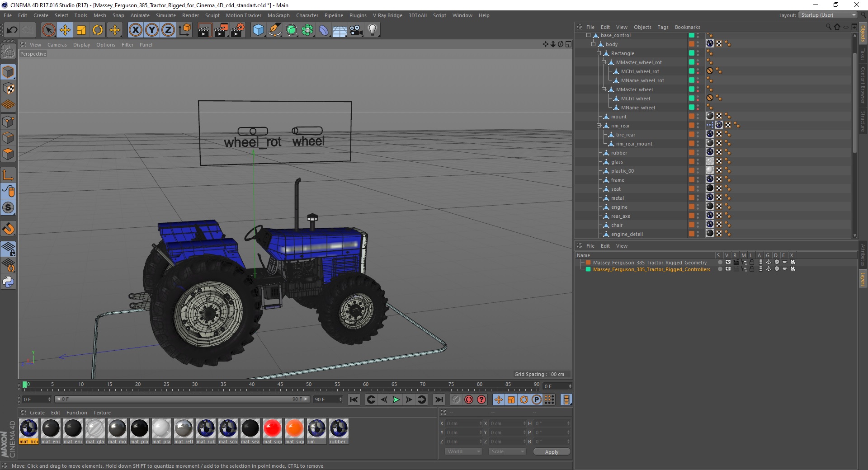The image size is (868, 470).
Task: Click Render View clapperboard icon
Action: tap(204, 30)
